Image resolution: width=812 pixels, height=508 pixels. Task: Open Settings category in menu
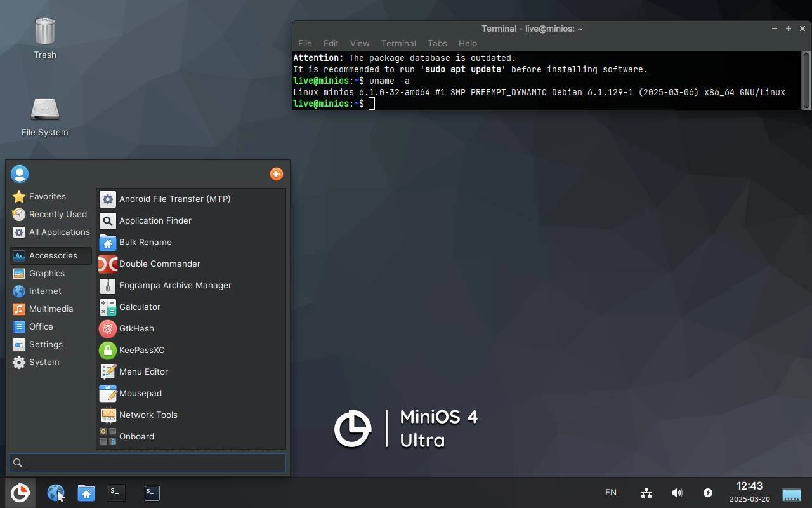51,344
